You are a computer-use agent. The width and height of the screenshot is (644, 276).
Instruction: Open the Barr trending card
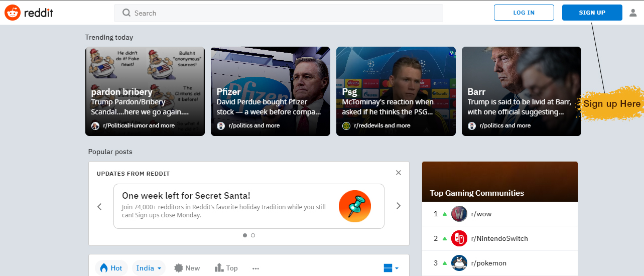pos(522,91)
